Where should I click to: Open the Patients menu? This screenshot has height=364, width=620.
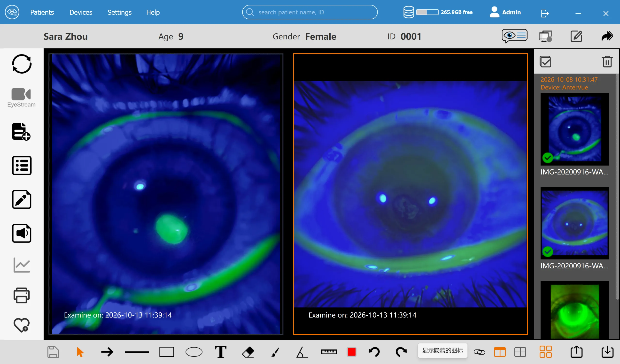coord(42,12)
